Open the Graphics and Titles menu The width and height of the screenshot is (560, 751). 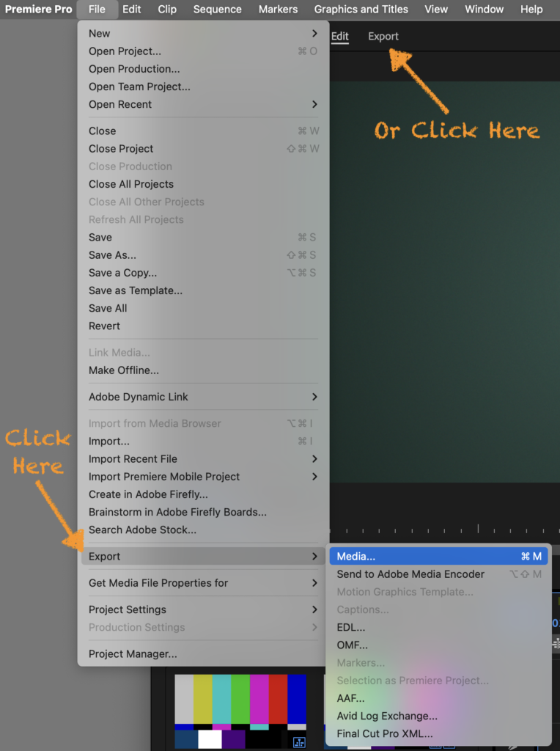pyautogui.click(x=361, y=10)
